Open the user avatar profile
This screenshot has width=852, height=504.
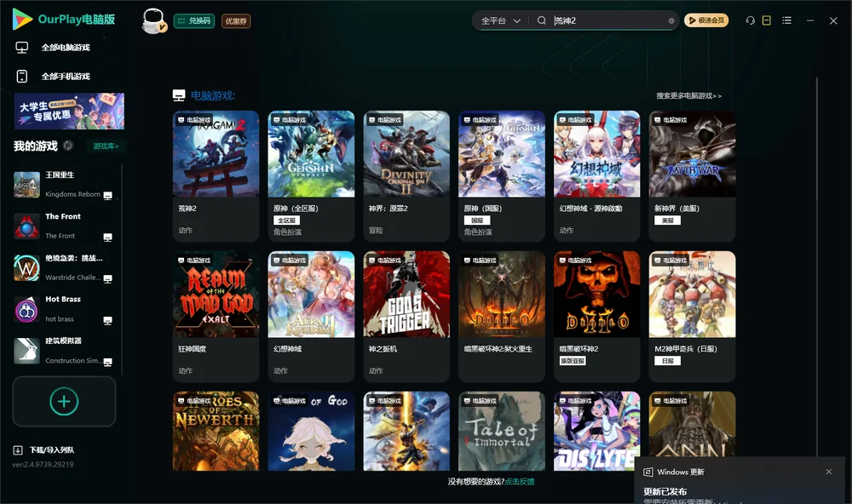153,20
